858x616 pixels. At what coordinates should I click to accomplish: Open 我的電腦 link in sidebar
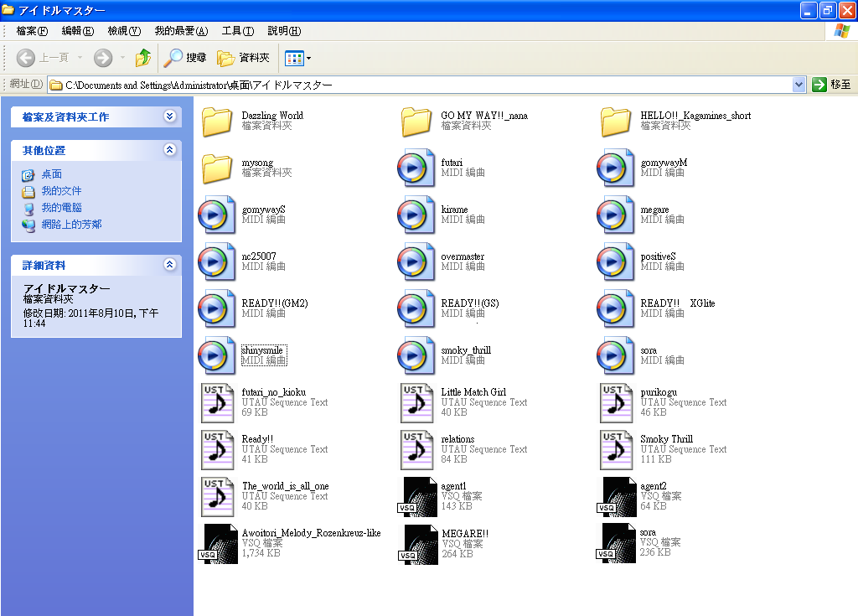(x=61, y=208)
